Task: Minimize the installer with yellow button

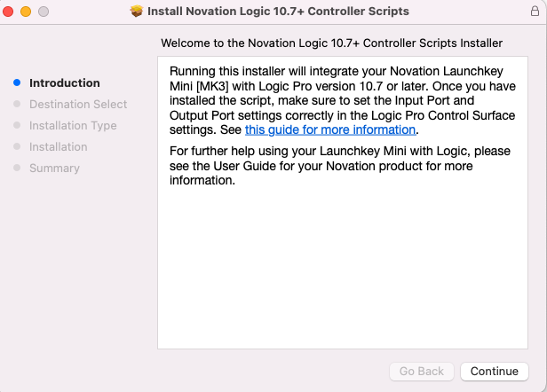Action: click(x=26, y=12)
